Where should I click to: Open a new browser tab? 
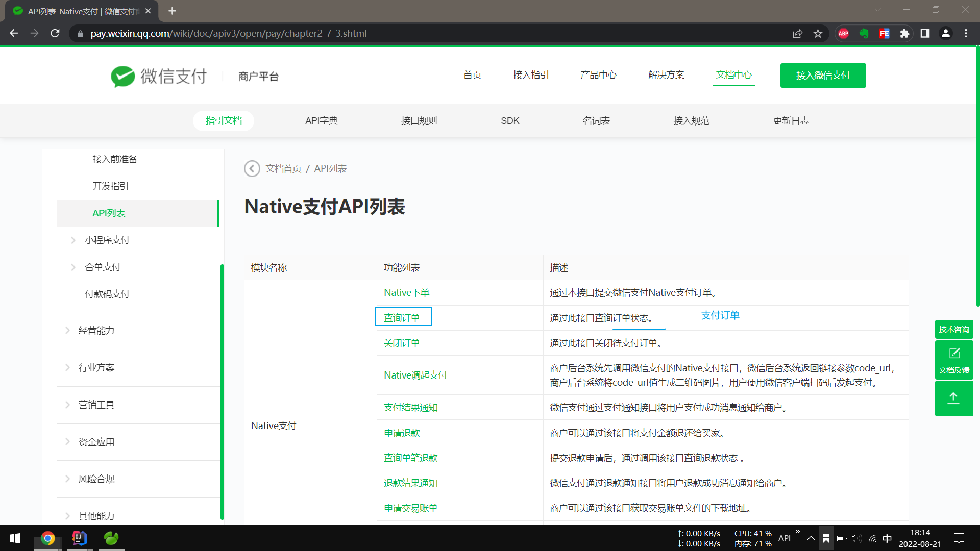[172, 11]
